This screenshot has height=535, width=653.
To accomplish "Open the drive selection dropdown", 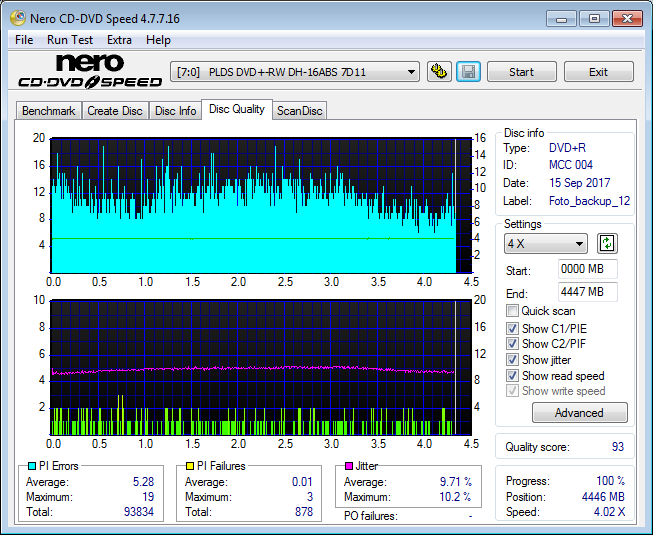I will [x=295, y=72].
